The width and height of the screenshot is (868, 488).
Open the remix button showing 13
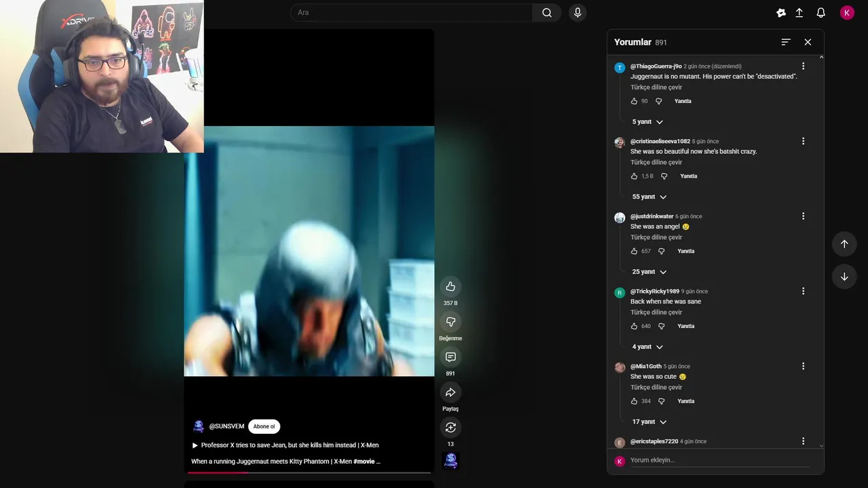click(450, 427)
